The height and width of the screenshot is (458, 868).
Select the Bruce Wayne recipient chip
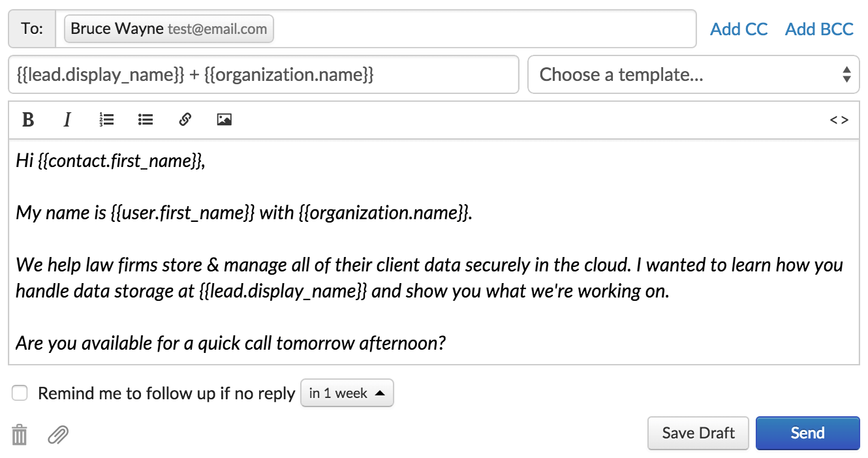[x=168, y=29]
